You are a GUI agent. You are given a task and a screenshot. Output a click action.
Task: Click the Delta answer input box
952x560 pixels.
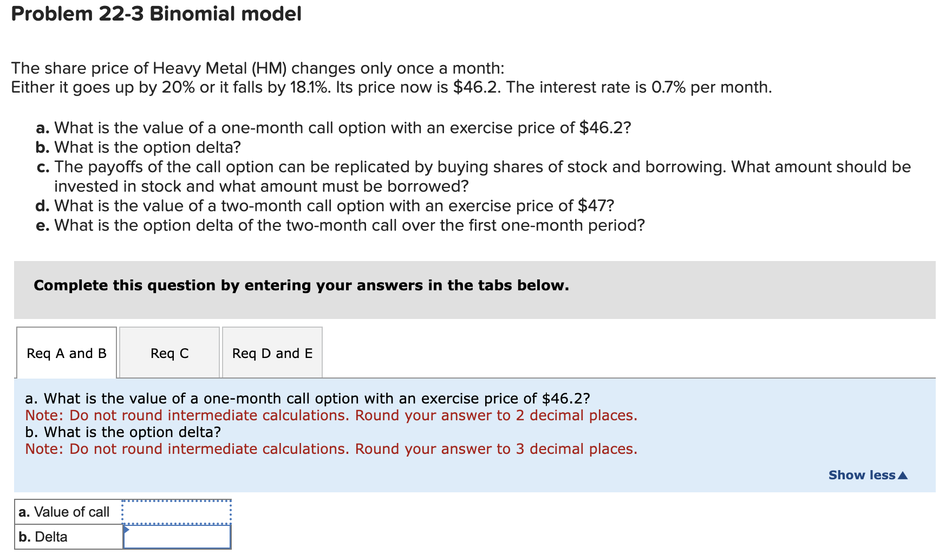click(x=178, y=537)
